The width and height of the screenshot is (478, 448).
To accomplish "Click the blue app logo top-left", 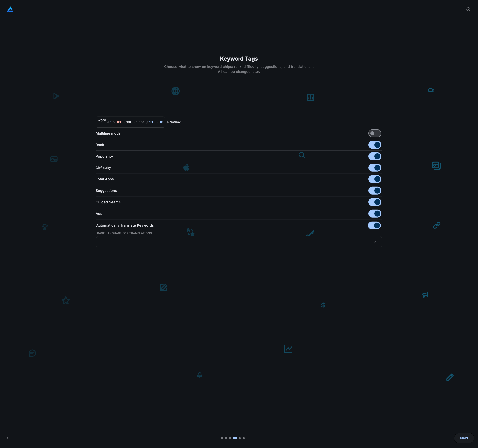I will point(10,9).
